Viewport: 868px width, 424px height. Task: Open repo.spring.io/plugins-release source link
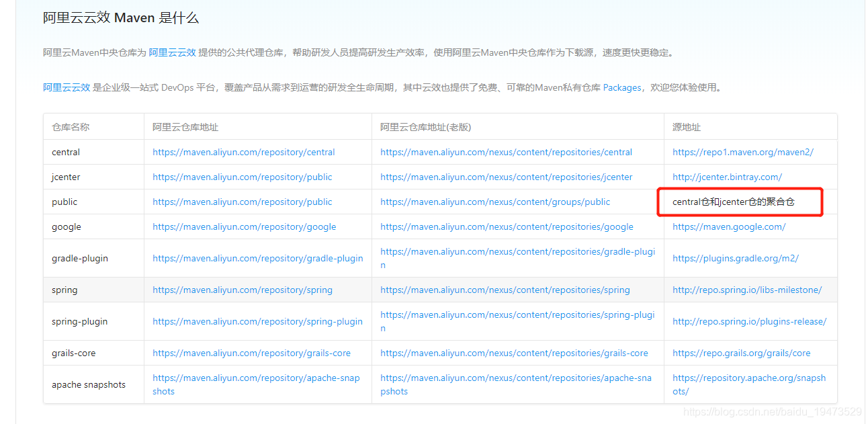pyautogui.click(x=750, y=321)
